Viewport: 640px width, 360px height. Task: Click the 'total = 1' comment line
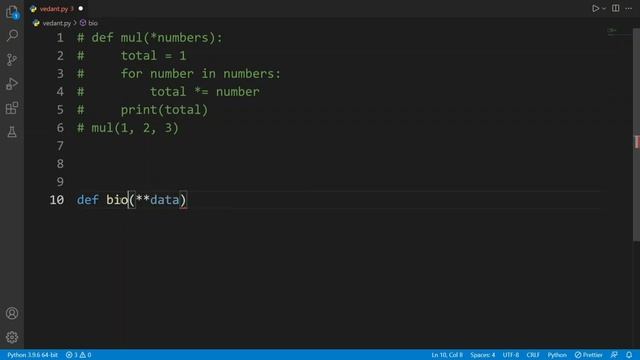153,56
